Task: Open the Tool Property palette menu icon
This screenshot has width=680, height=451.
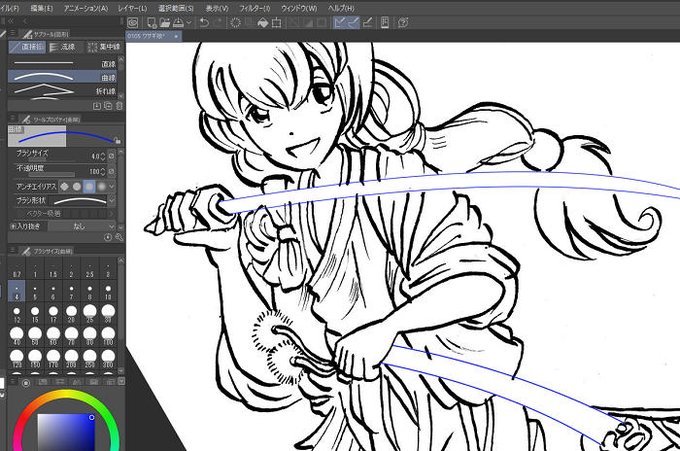Action: [x=13, y=118]
